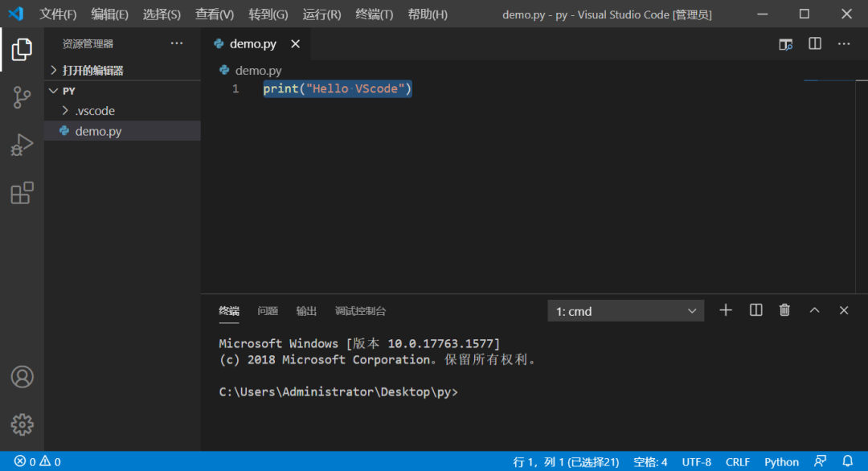Maximize the VS Code window

(805, 14)
